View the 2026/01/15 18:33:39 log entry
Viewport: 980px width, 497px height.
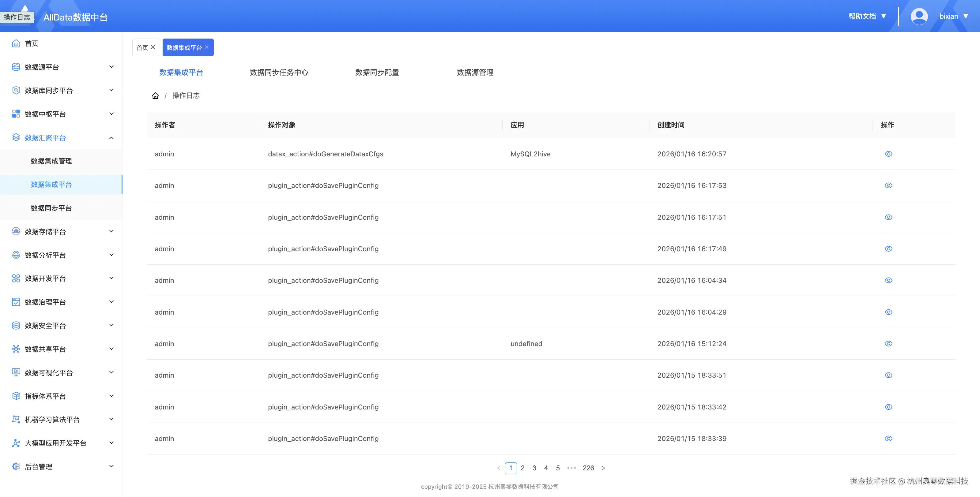[888, 439]
